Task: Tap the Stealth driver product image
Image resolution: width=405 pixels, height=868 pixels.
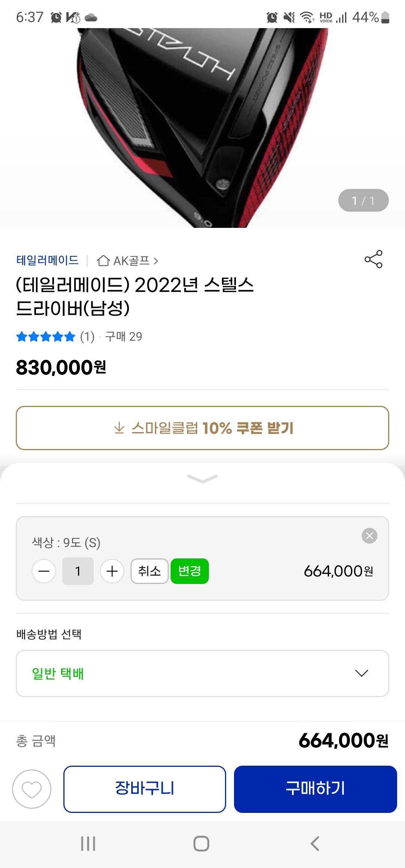Action: tap(202, 127)
